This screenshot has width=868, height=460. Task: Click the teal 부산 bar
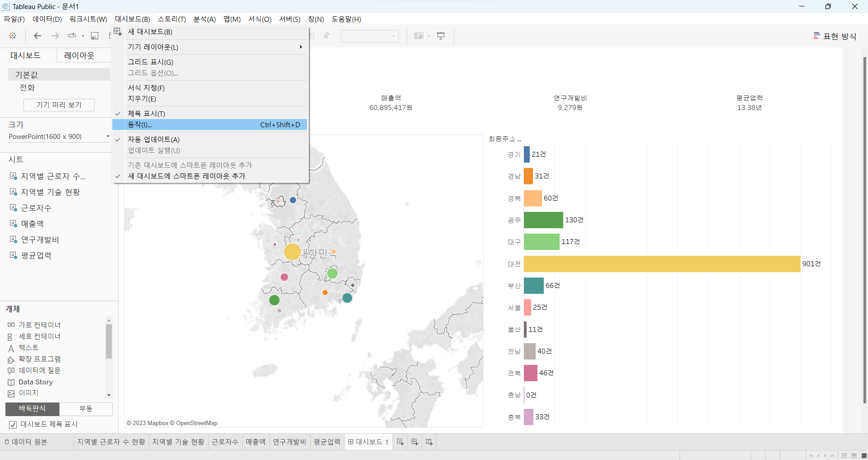coord(534,286)
